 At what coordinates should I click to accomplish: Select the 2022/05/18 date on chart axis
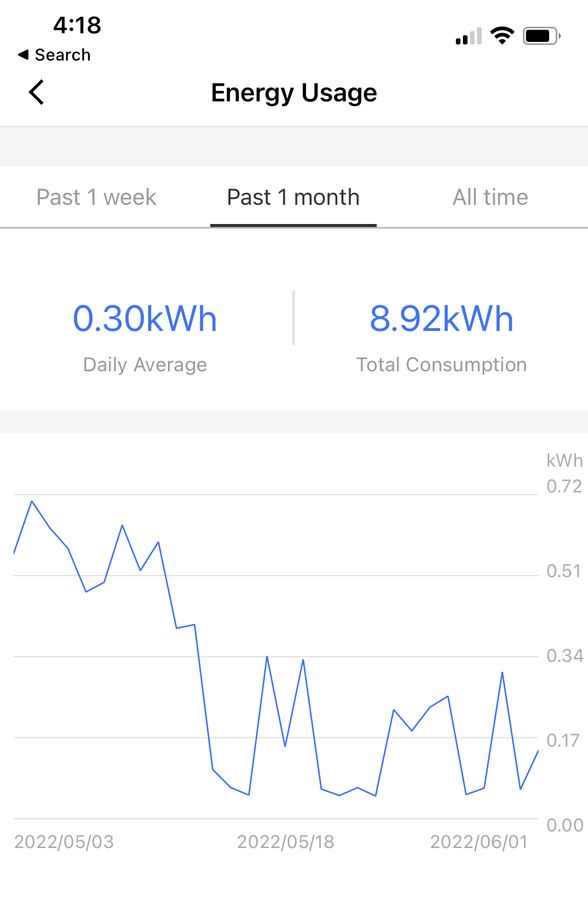click(x=286, y=842)
